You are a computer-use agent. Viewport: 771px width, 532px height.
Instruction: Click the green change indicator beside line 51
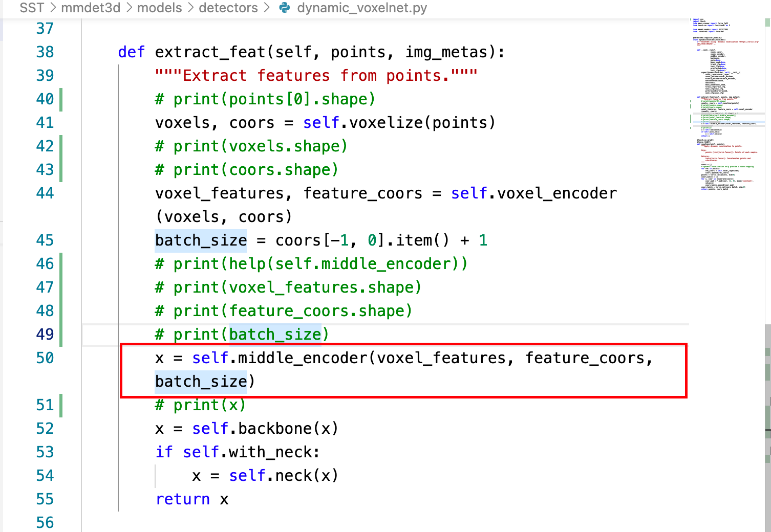61,405
